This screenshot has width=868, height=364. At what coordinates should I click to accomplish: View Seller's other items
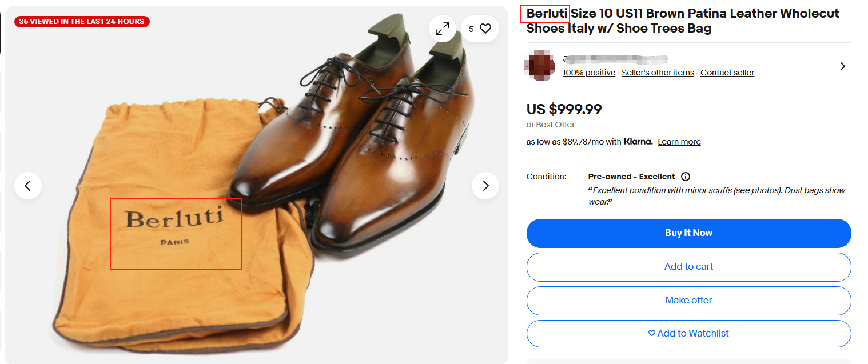(658, 73)
